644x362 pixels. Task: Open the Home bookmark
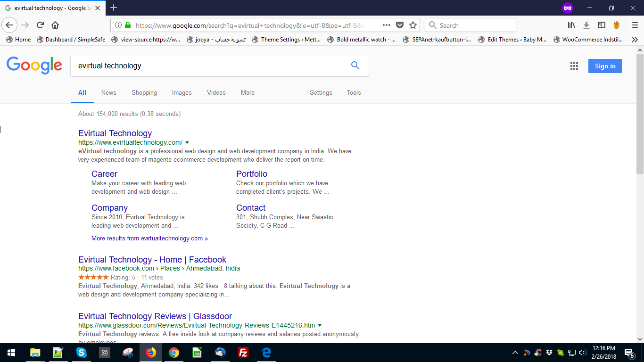pyautogui.click(x=18, y=40)
